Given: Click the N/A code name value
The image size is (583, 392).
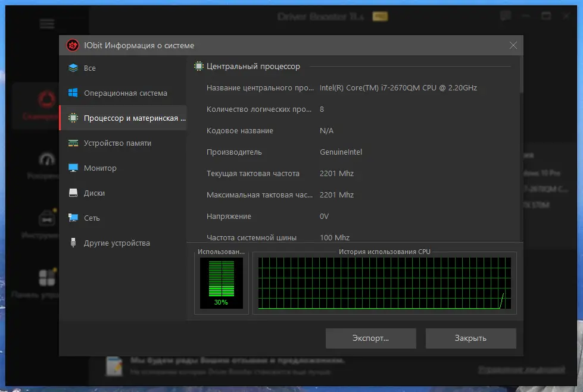Looking at the screenshot, I should click(326, 130).
